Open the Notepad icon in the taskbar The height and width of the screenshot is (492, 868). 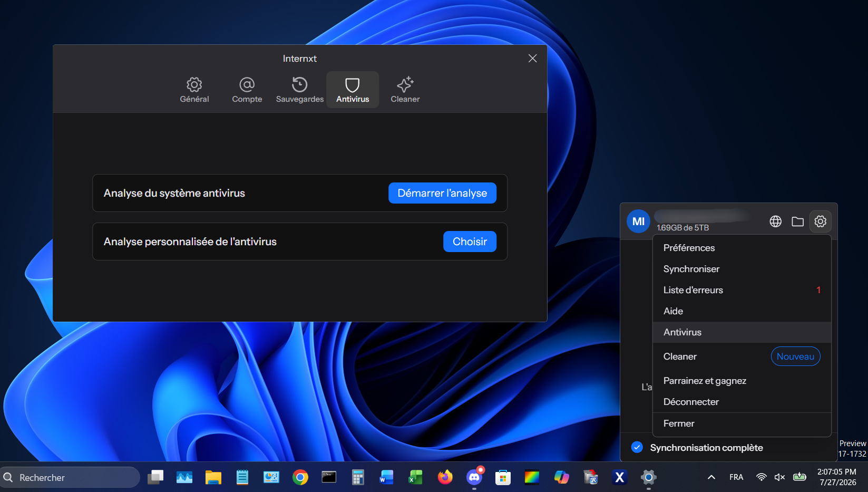click(242, 477)
